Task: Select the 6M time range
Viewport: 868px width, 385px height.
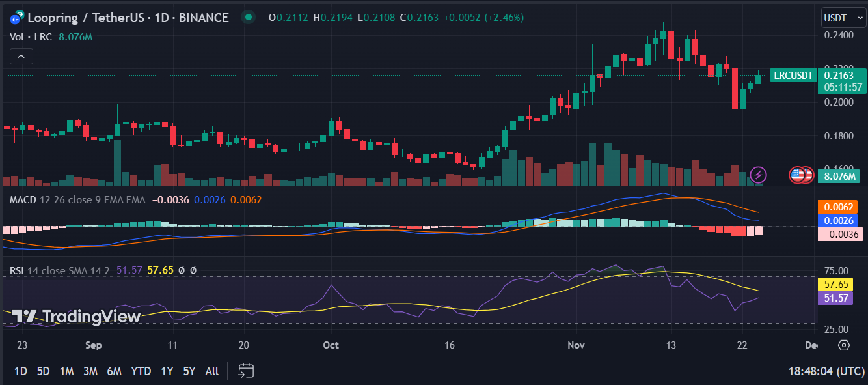Action: (x=115, y=371)
